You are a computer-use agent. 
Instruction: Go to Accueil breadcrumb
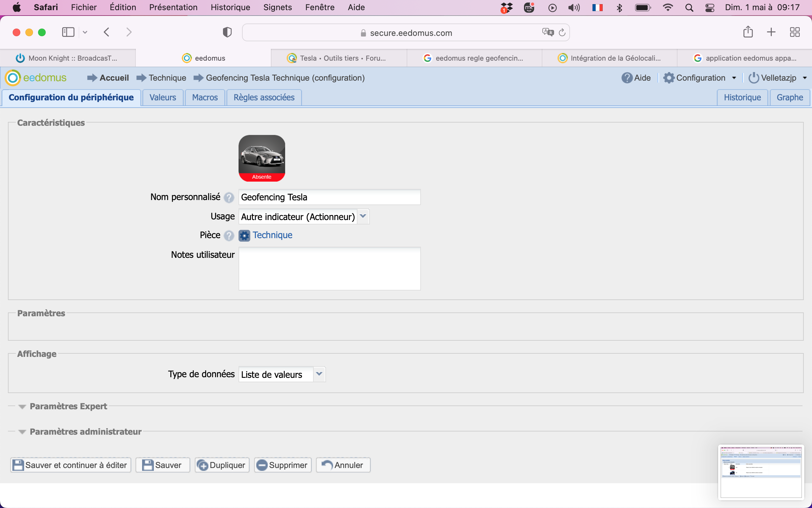[x=114, y=78]
